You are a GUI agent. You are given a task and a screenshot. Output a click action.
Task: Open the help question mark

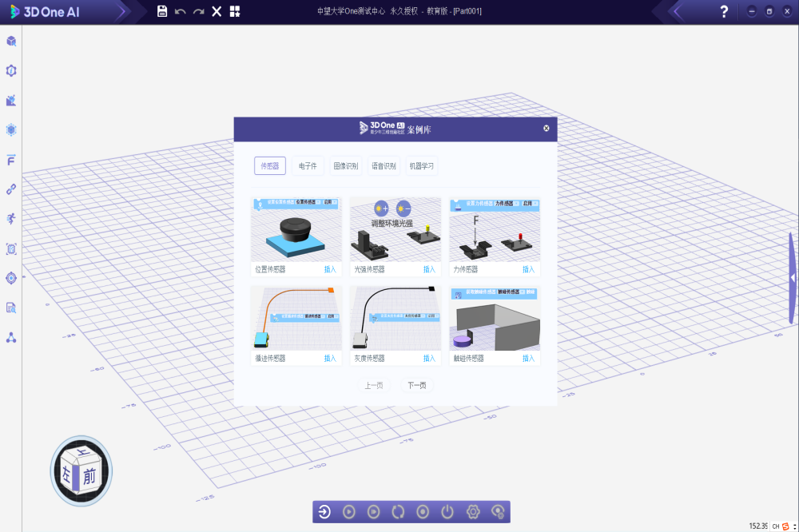[x=724, y=11]
